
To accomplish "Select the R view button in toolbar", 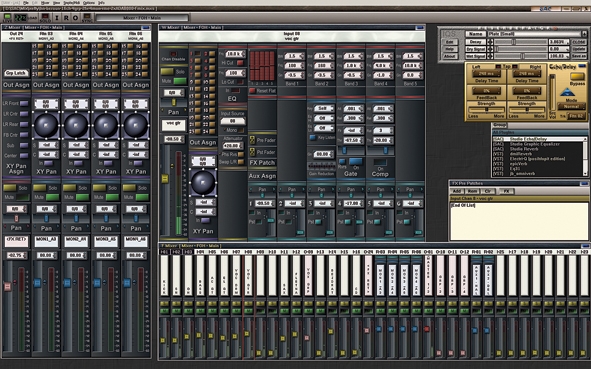I will tap(66, 17).
